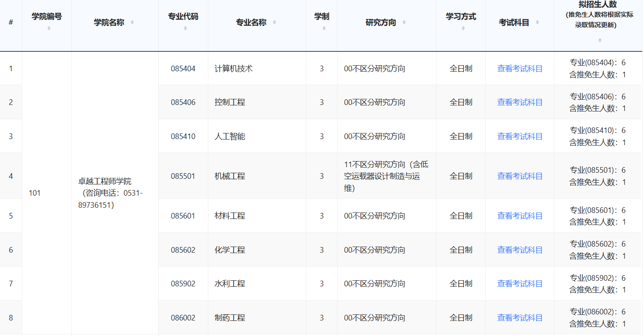Open 查看考试科目 link for 计算机技术
The height and width of the screenshot is (336, 644).
(520, 69)
